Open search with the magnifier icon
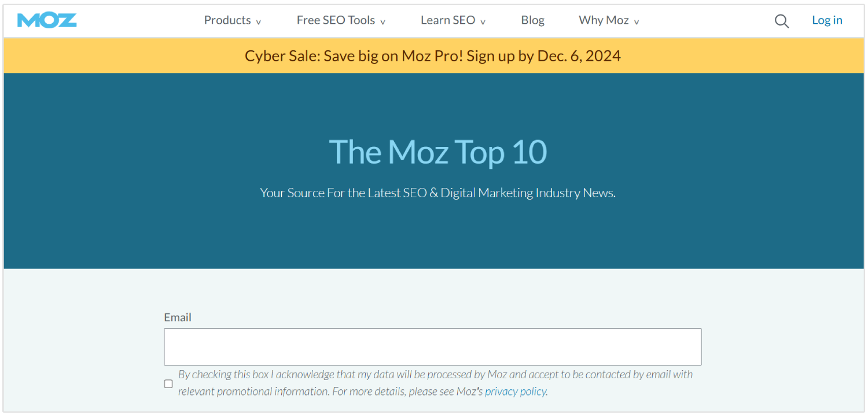 tap(782, 21)
